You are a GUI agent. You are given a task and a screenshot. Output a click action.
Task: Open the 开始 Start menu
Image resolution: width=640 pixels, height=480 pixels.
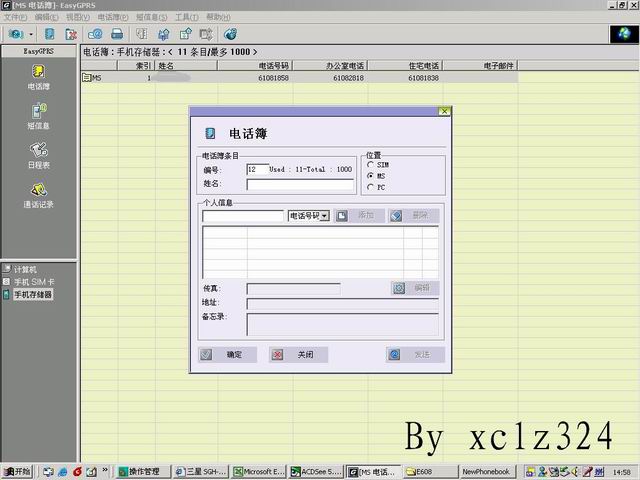(17, 472)
